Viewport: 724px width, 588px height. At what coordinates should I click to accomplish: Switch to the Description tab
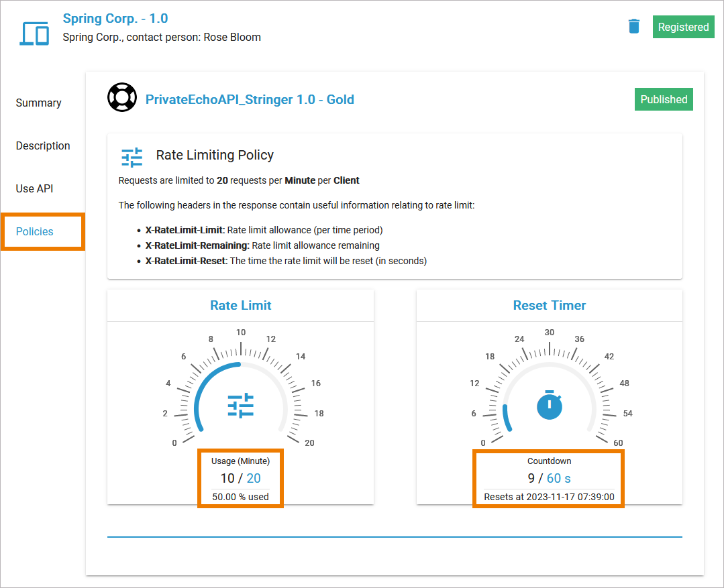43,145
